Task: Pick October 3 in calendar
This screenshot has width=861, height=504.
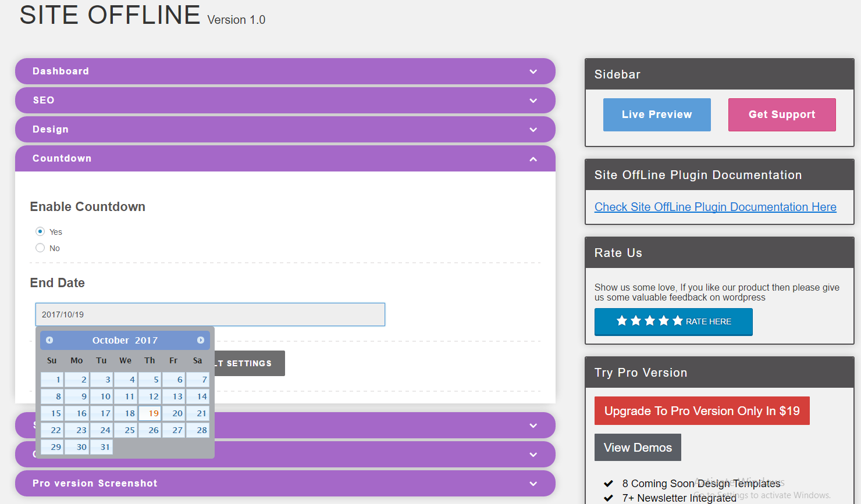Action: click(101, 380)
